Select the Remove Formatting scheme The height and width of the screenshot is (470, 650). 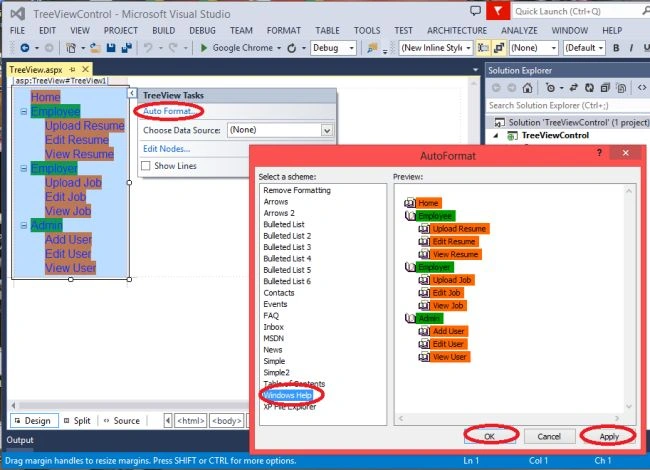click(297, 190)
